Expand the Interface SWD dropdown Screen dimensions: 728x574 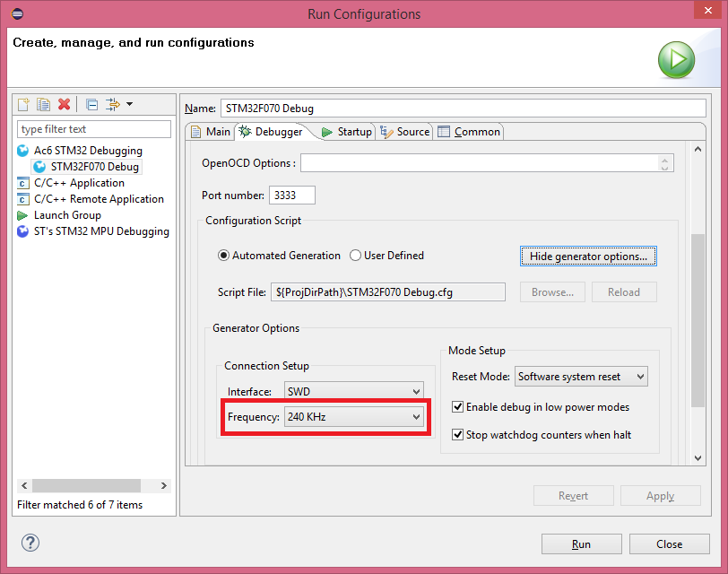[353, 391]
